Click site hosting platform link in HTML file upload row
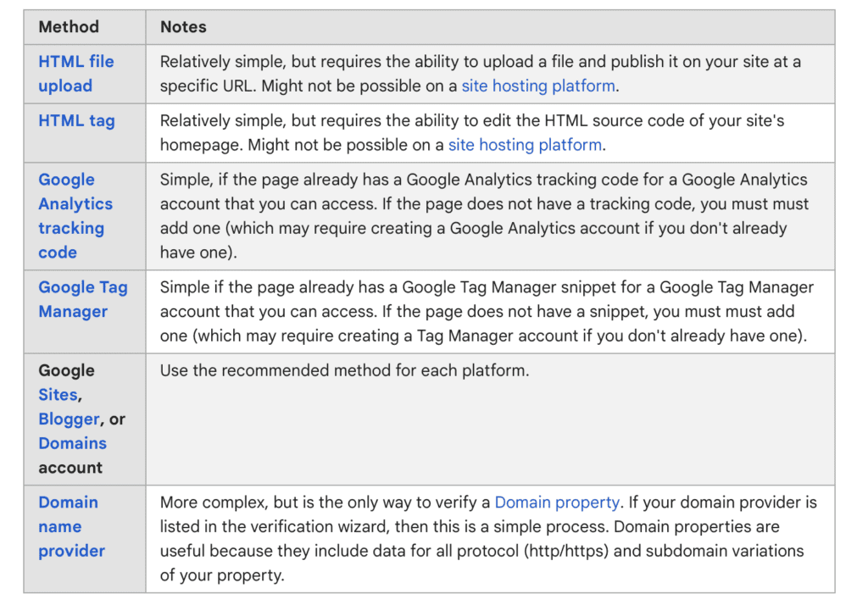The image size is (868, 605). tap(538, 86)
